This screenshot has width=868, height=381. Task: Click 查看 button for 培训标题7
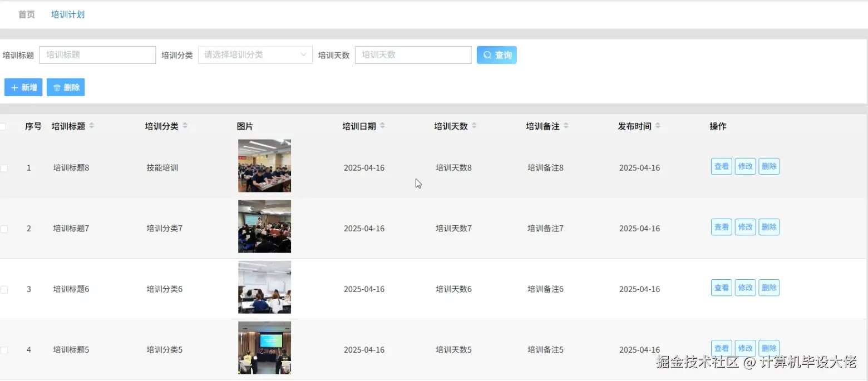coord(721,226)
